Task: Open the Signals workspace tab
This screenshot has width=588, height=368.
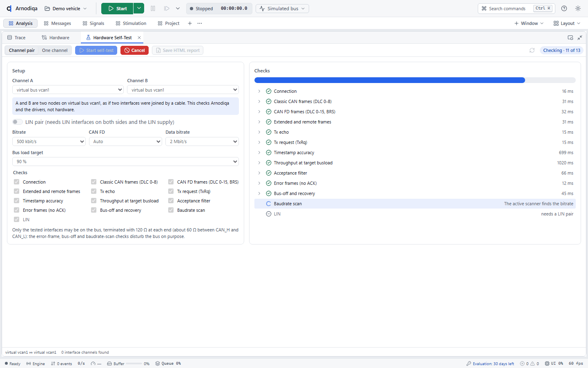Action: 93,23
